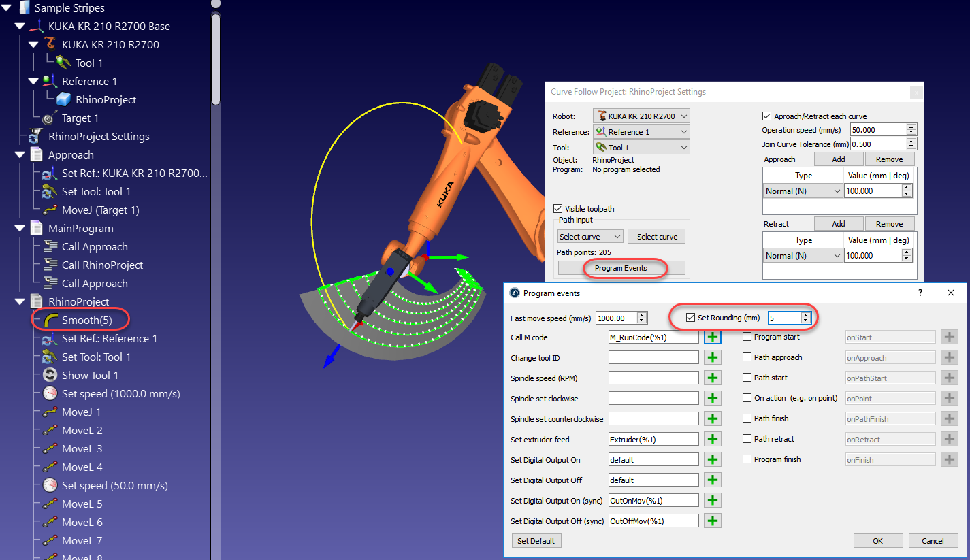Click the Target 1 icon in tree
The height and width of the screenshot is (560, 970).
50,118
